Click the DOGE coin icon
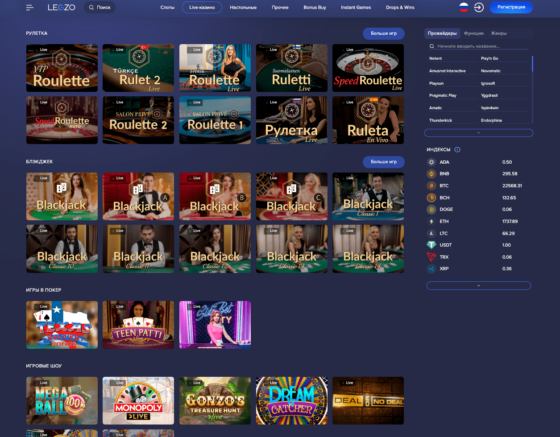560x437 pixels. point(431,209)
